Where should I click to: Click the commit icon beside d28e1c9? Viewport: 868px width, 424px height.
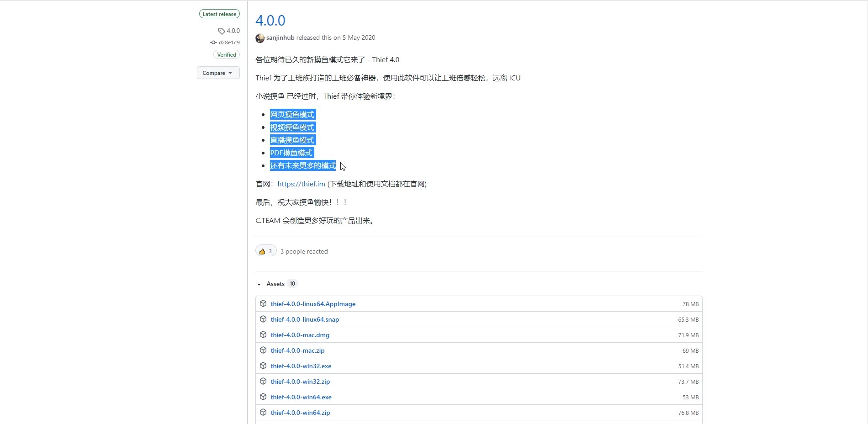(213, 42)
